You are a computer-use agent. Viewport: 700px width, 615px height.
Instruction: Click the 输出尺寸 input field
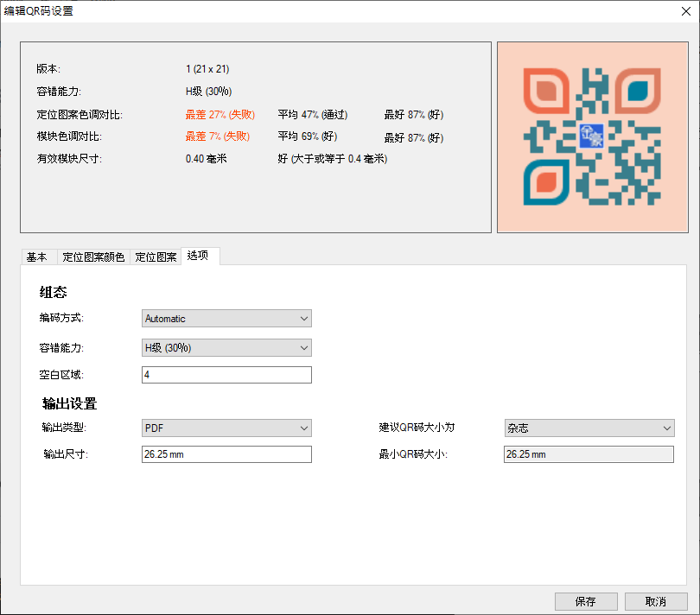click(226, 454)
